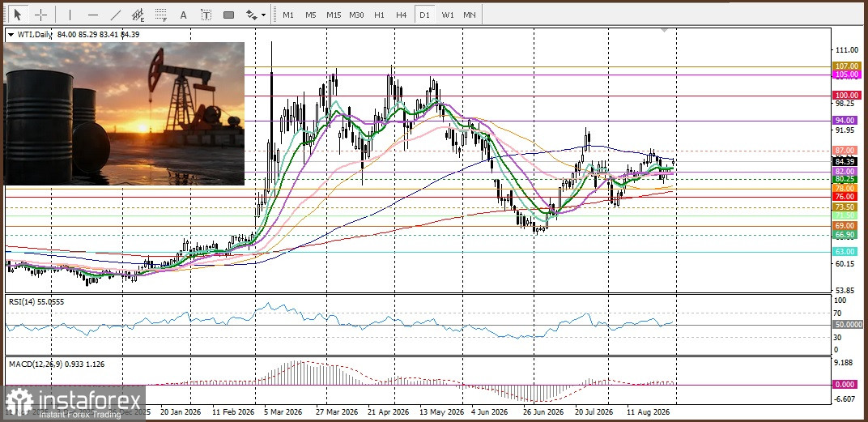Switch to M30 timeframe
This screenshot has width=868, height=422.
click(356, 15)
